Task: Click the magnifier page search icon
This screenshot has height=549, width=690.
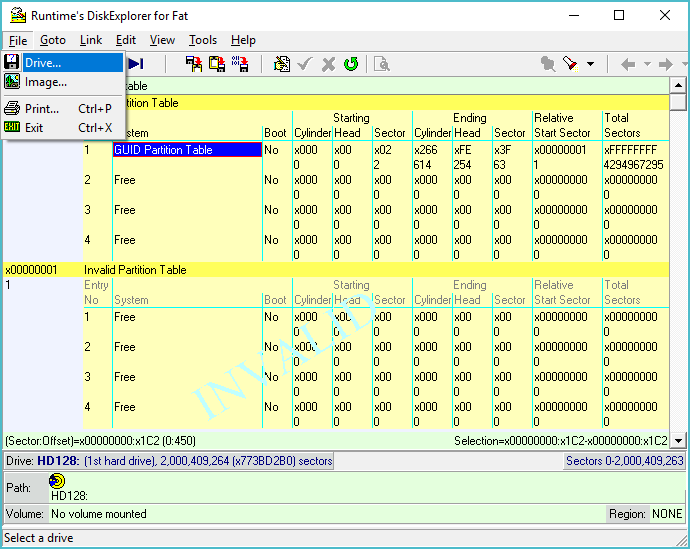Action: pos(381,64)
